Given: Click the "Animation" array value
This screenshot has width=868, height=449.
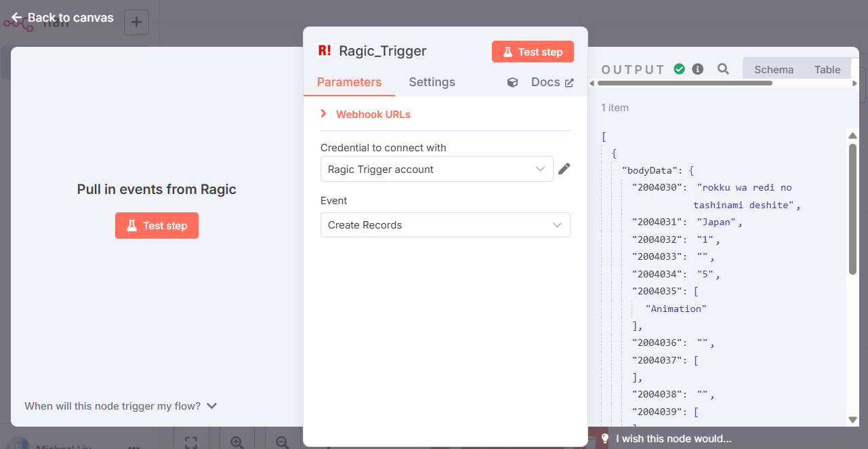Looking at the screenshot, I should 676,309.
